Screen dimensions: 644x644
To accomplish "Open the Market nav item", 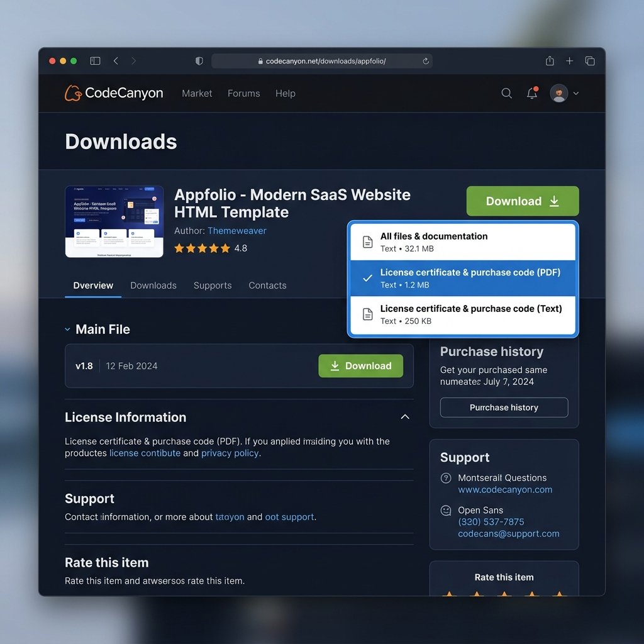I will [x=197, y=94].
